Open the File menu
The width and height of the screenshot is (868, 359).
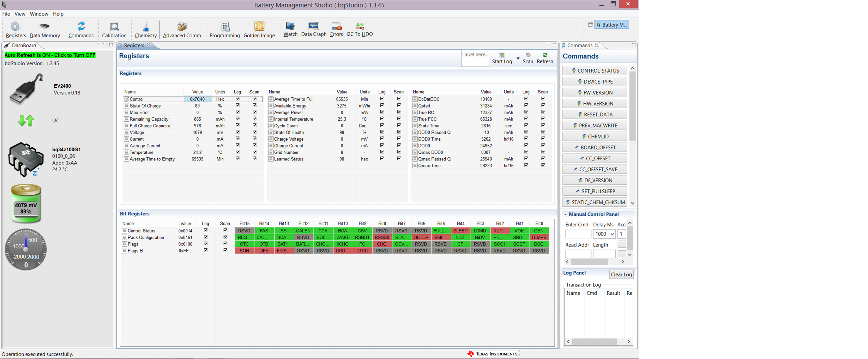click(x=6, y=14)
